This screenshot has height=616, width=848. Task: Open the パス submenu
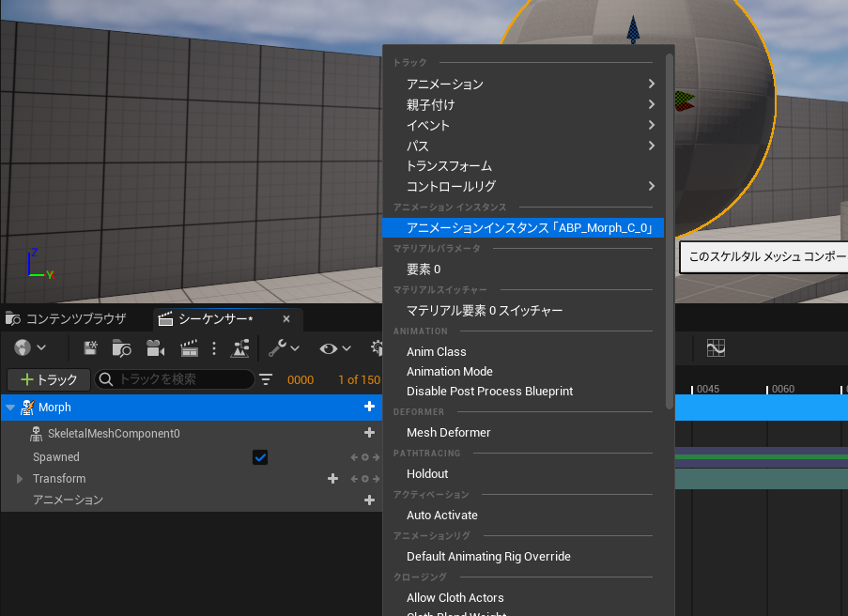[523, 146]
